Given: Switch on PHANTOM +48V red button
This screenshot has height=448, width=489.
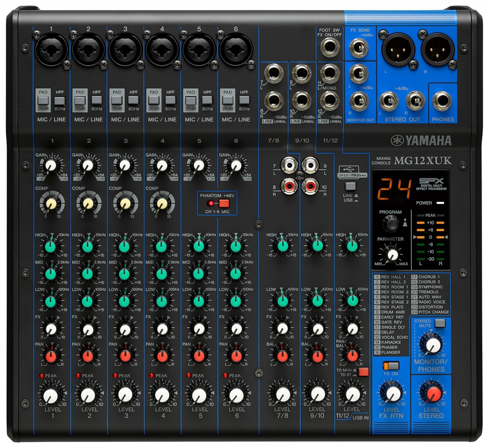Looking at the screenshot, I should tap(224, 204).
